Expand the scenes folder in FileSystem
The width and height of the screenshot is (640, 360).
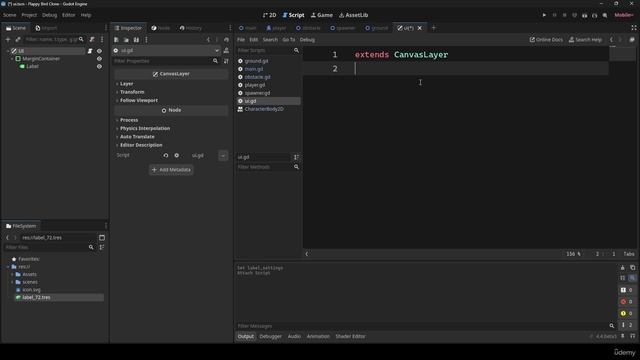point(12,282)
